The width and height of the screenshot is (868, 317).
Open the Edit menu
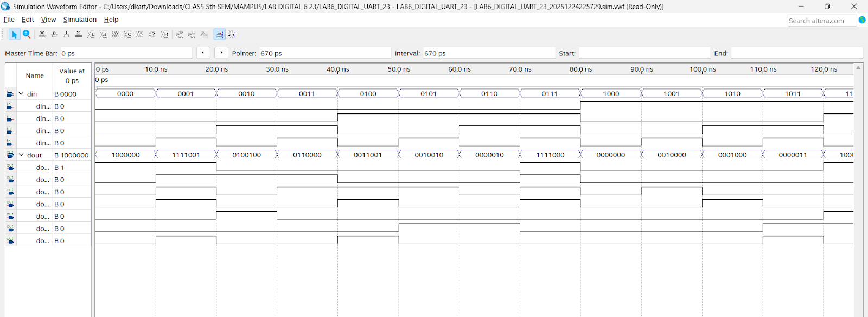[28, 20]
